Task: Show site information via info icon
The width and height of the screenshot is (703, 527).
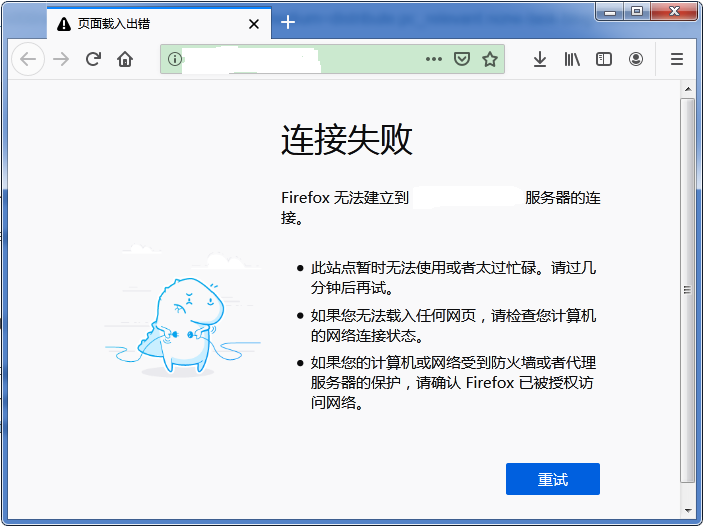Action: tap(174, 59)
